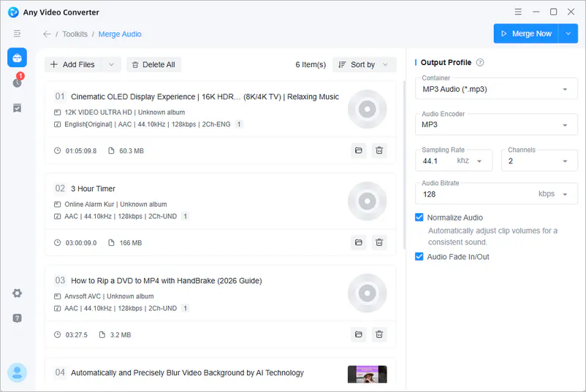This screenshot has height=392, width=586.
Task: Click disc artwork of How to Rip a DVD
Action: 368,293
